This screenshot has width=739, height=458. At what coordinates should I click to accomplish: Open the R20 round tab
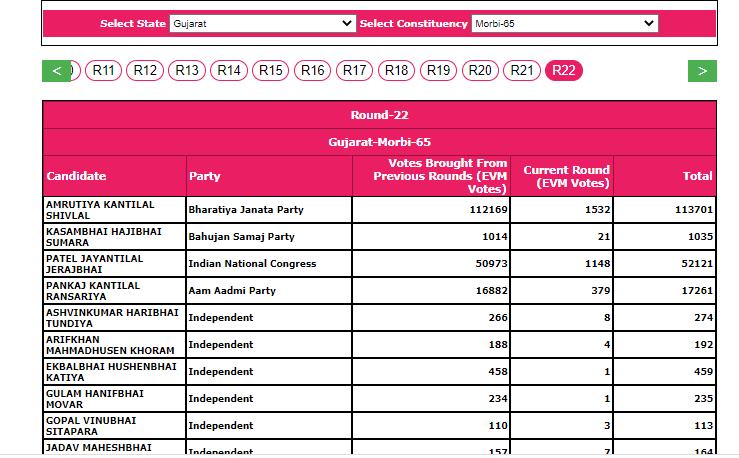click(480, 70)
